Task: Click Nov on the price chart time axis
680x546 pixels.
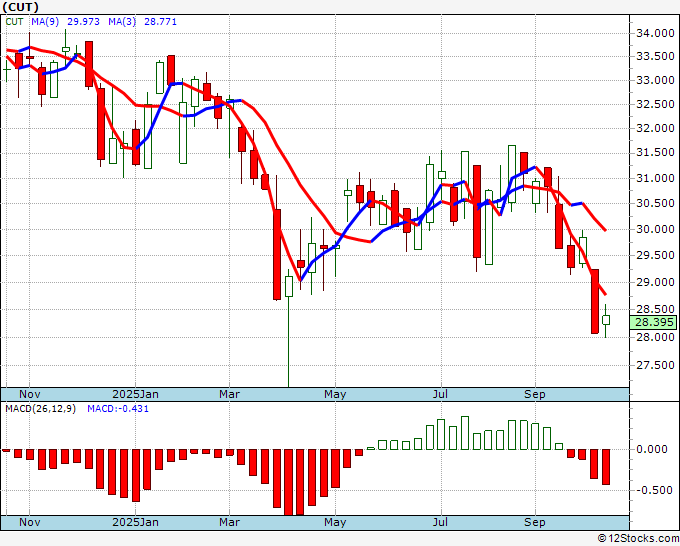Action: click(x=30, y=394)
